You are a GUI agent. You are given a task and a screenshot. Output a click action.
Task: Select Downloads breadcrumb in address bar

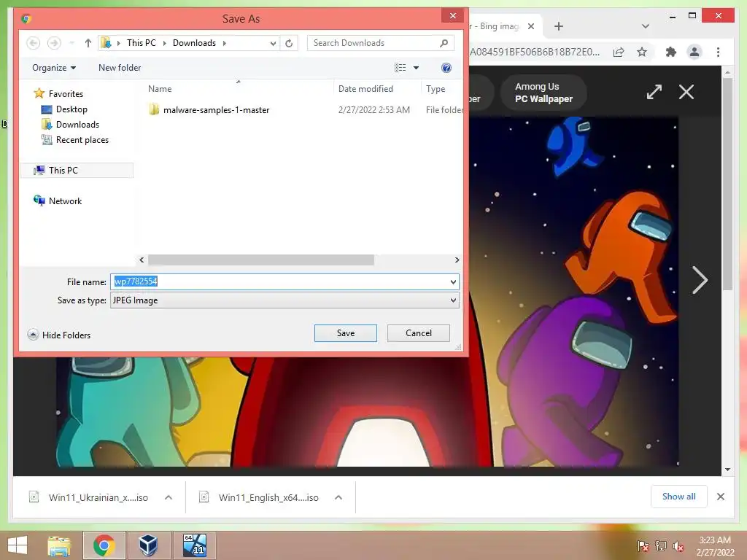(194, 43)
